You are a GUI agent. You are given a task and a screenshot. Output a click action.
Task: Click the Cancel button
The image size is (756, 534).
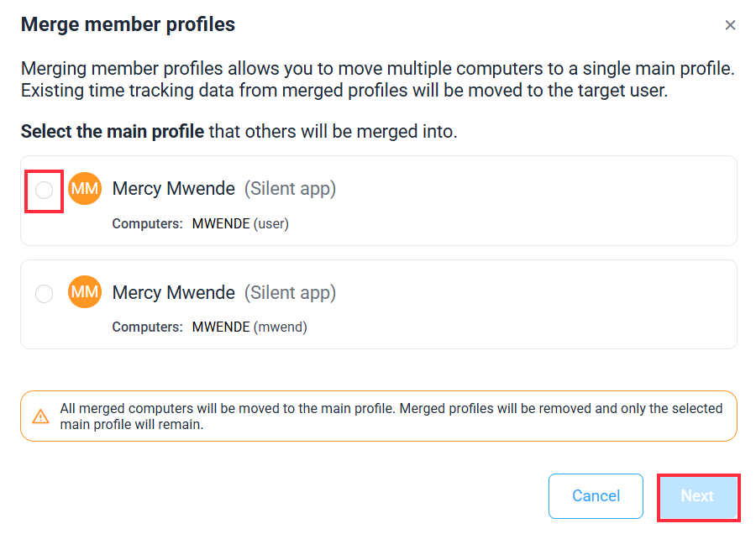point(596,496)
